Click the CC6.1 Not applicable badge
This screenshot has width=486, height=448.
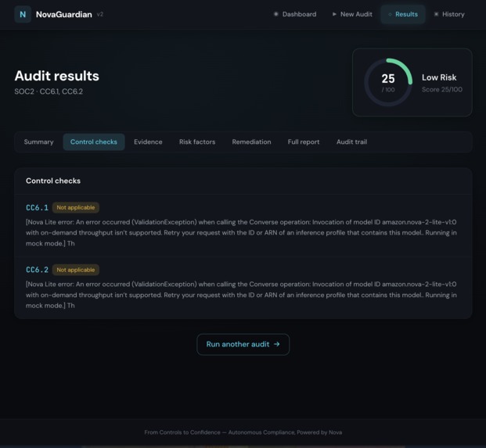[x=76, y=207]
